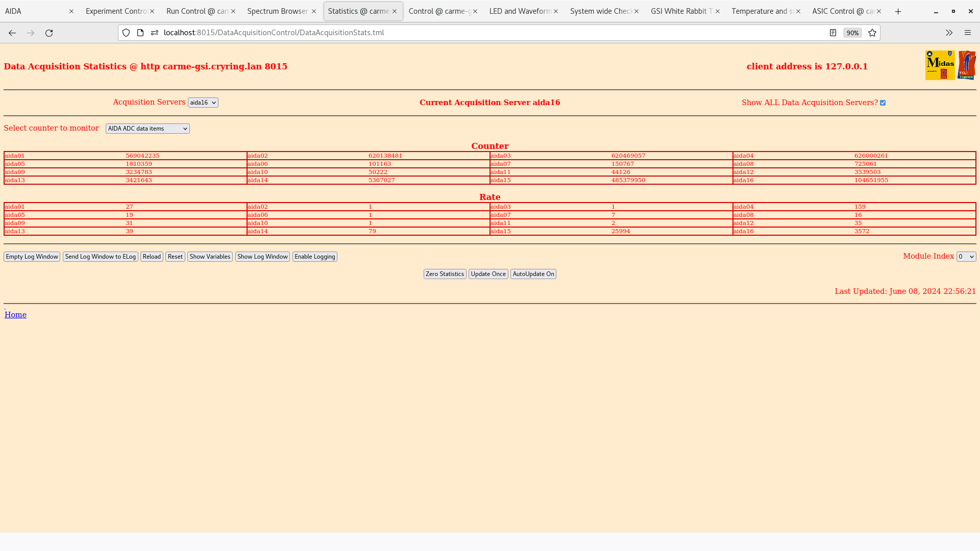Open the Module Index dropdown selector
Viewport: 980px width, 551px height.
click(x=966, y=256)
